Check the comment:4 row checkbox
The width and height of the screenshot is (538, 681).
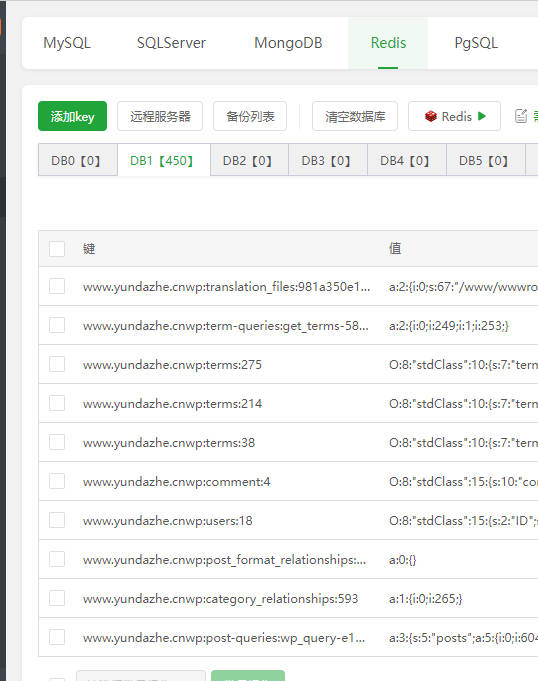click(x=57, y=481)
